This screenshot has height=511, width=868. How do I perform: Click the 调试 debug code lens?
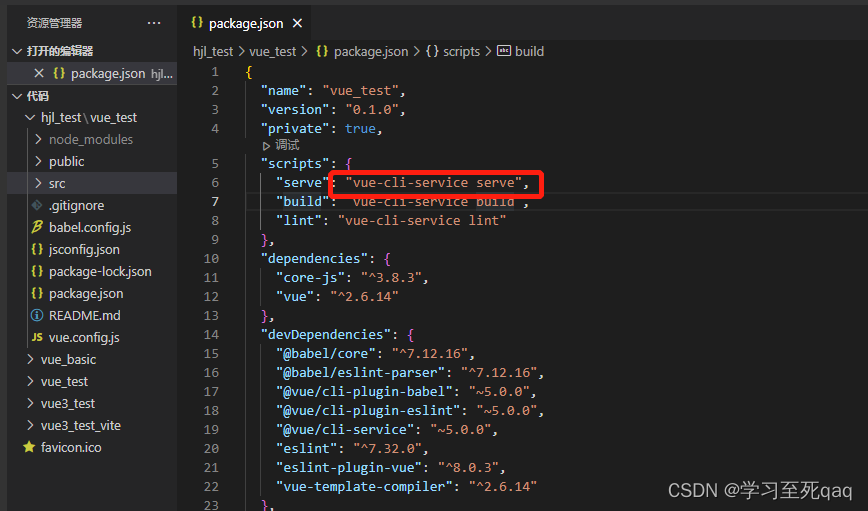pos(287,145)
